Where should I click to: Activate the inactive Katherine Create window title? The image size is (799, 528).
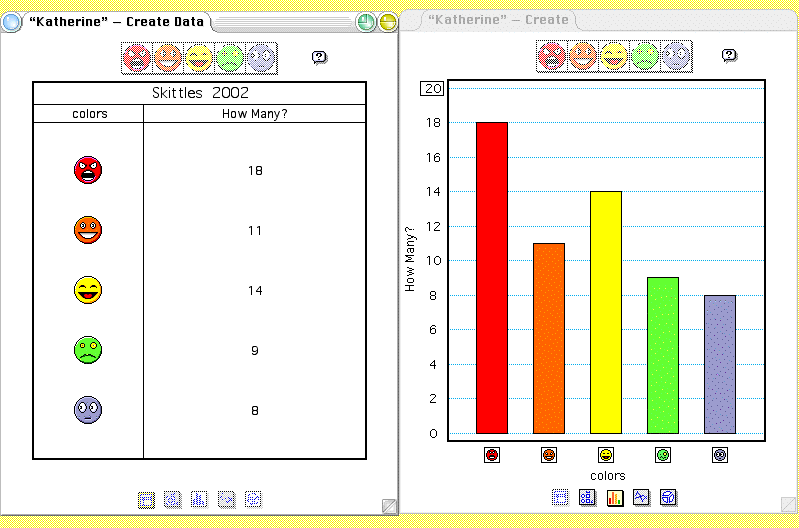coord(498,20)
